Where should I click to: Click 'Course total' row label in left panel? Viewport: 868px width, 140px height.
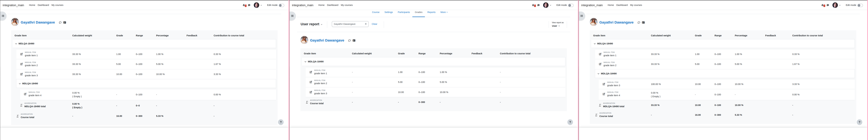(x=27, y=117)
